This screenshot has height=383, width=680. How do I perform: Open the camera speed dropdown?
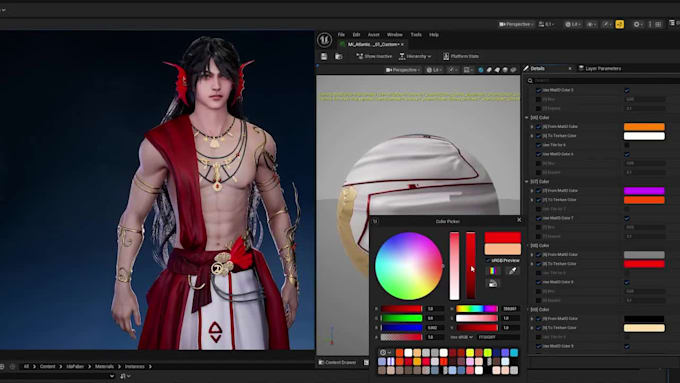(546, 24)
